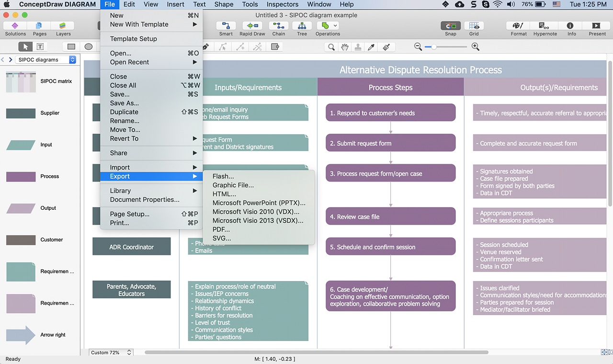
Task: Choose PDF from the Export submenu
Action: coord(220,229)
